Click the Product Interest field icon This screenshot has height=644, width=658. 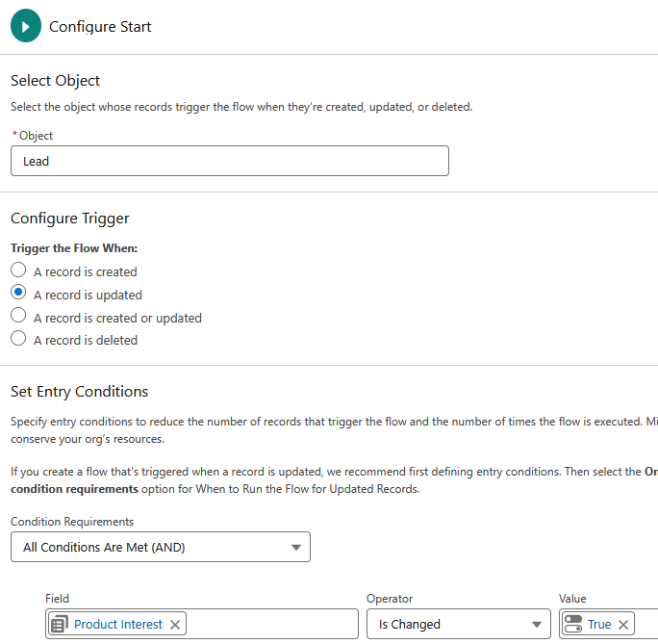coord(60,624)
